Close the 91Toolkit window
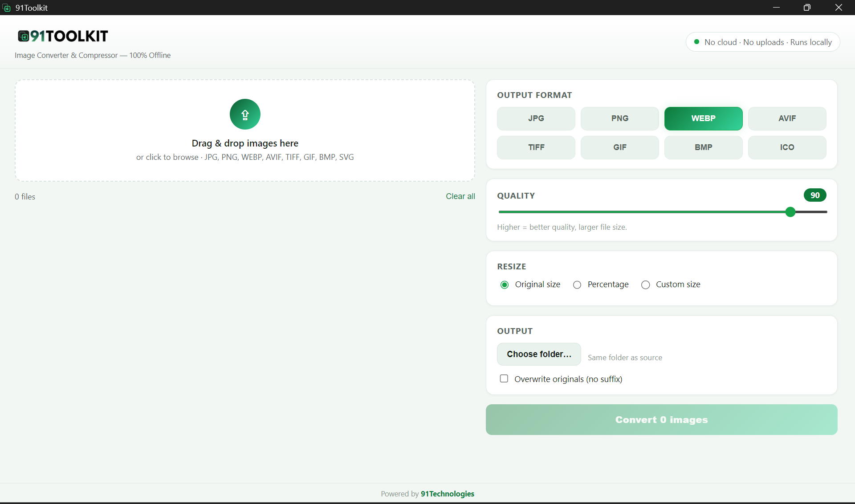 [x=839, y=8]
